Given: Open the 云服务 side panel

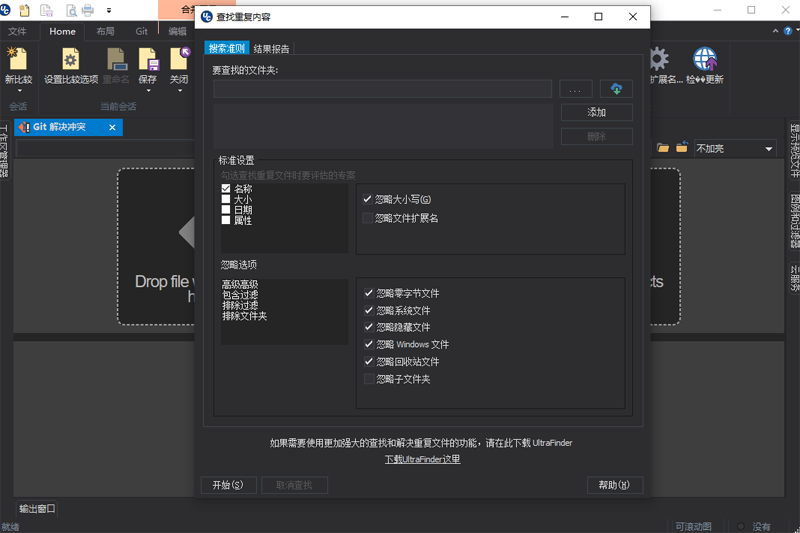Looking at the screenshot, I should click(x=795, y=278).
